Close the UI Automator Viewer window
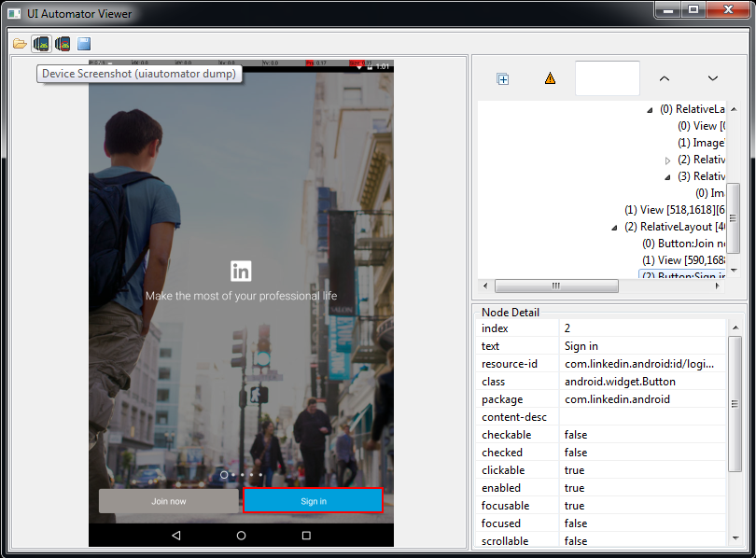 pyautogui.click(x=729, y=9)
